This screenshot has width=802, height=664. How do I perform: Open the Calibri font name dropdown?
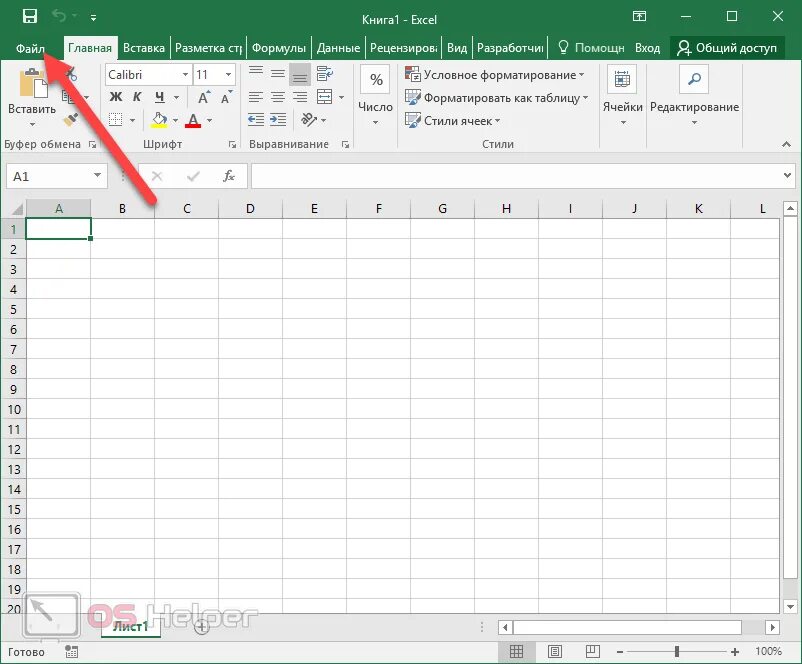[186, 75]
